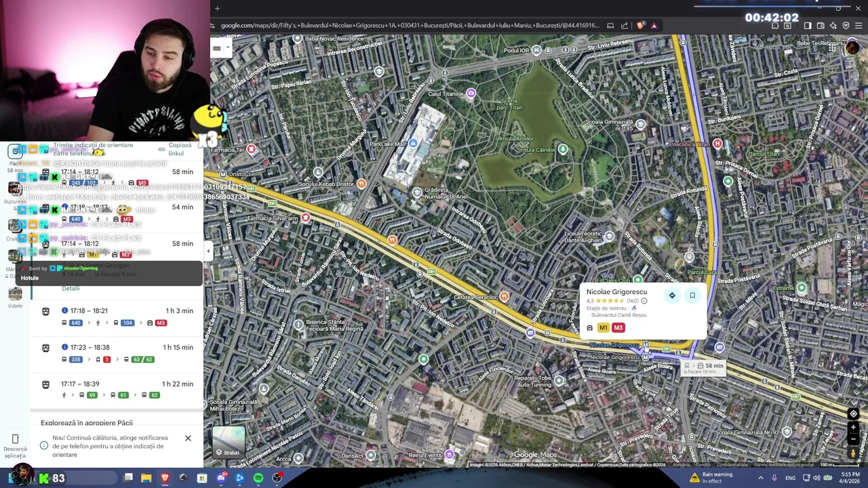Click the 58 min route label on the map
The image size is (868, 488).
tap(704, 368)
